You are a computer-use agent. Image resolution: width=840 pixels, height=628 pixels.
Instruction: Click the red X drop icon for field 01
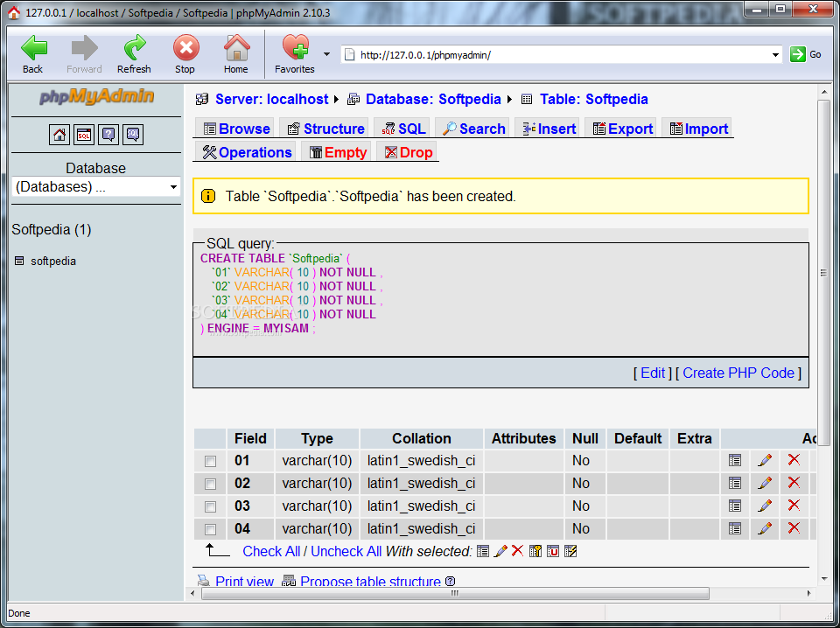point(794,459)
